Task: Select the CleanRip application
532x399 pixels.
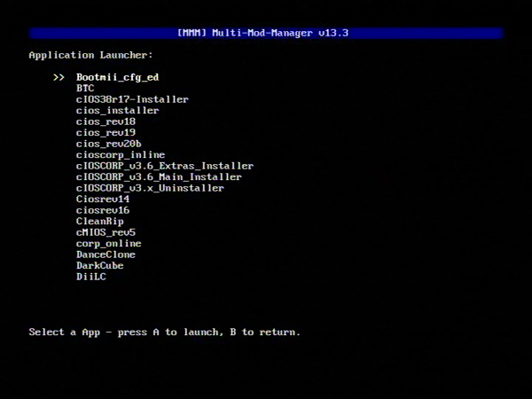Action: tap(100, 222)
